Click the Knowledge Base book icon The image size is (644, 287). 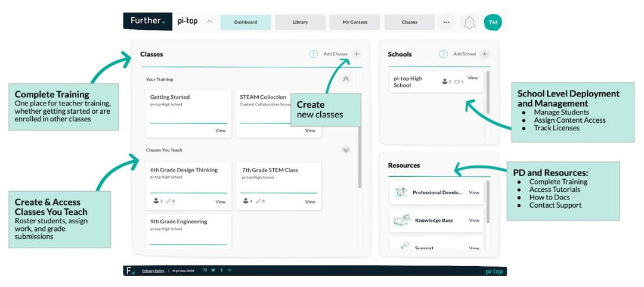coord(401,220)
